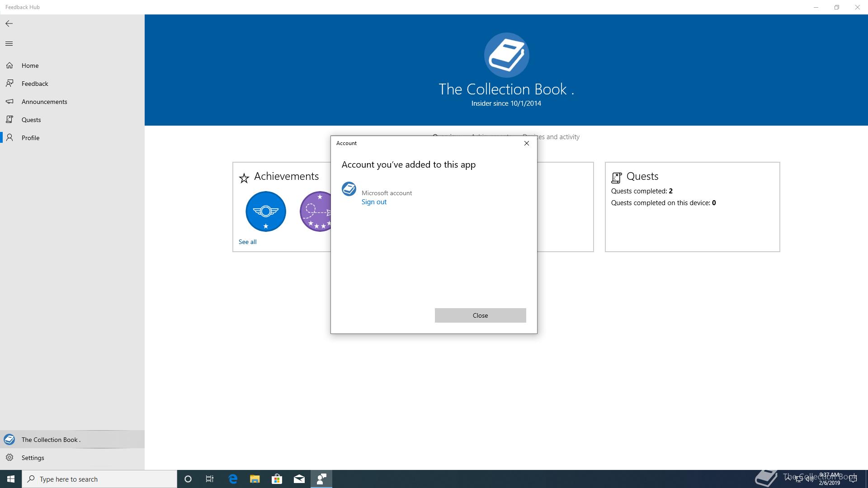
Task: Click the large profile book avatar
Action: (x=506, y=55)
